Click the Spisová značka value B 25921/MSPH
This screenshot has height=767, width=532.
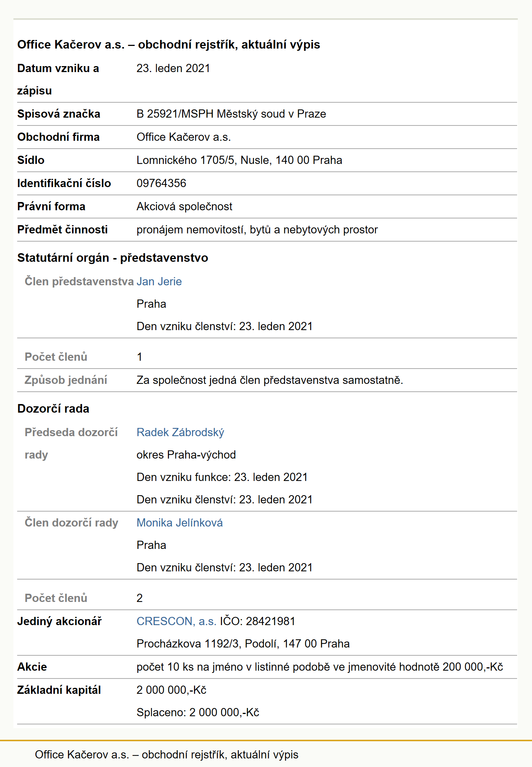click(x=231, y=114)
